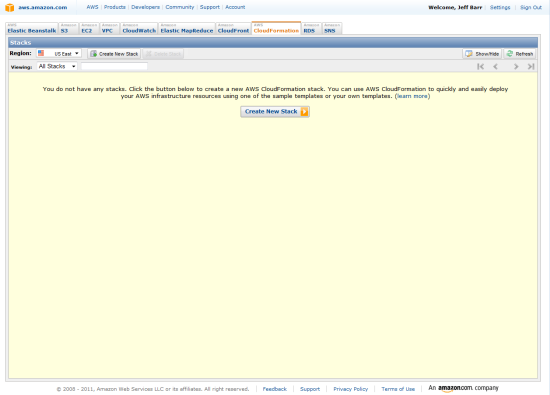The height and width of the screenshot is (395, 550).
Task: Click the AWS orange cube logo
Action: click(10, 7)
